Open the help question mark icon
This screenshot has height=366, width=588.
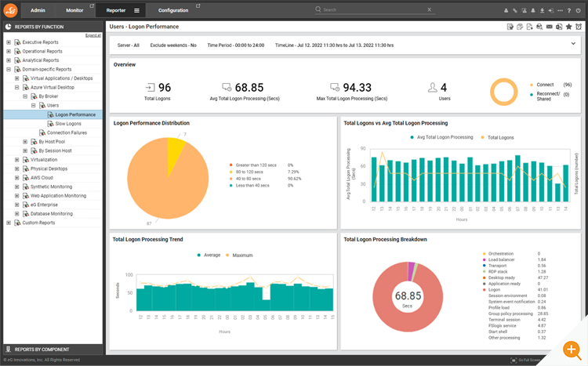(569, 10)
